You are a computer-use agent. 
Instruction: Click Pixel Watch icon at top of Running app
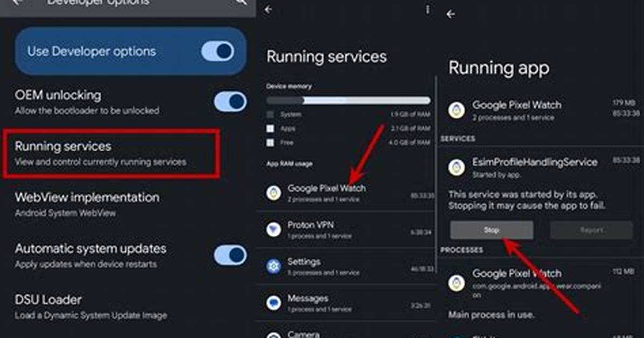(x=456, y=110)
